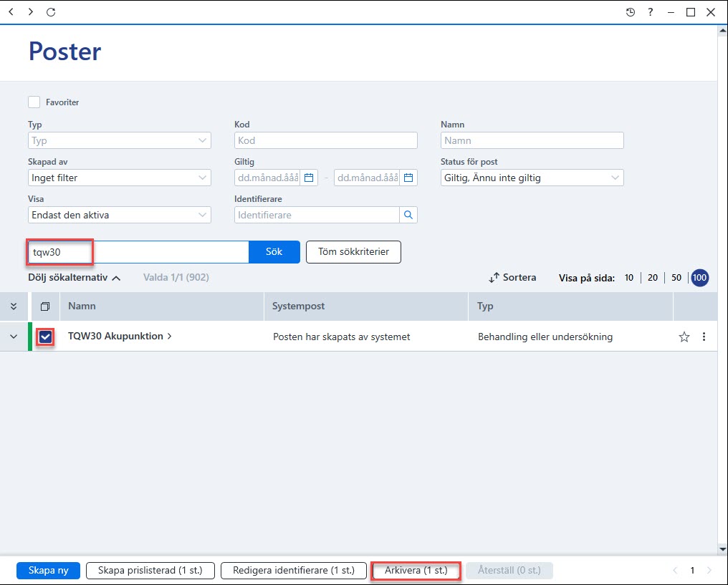This screenshot has height=585, width=728.
Task: Open the three-dot menu for TQW30 row
Action: click(x=704, y=337)
